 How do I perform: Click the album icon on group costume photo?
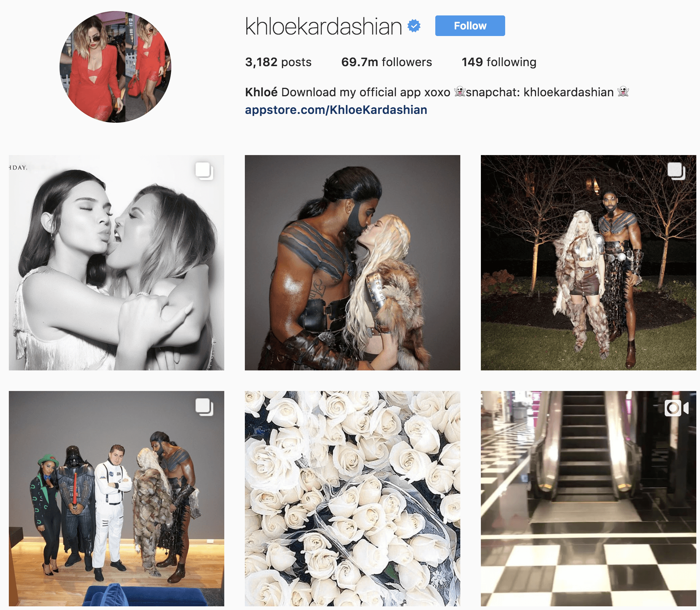pos(204,407)
